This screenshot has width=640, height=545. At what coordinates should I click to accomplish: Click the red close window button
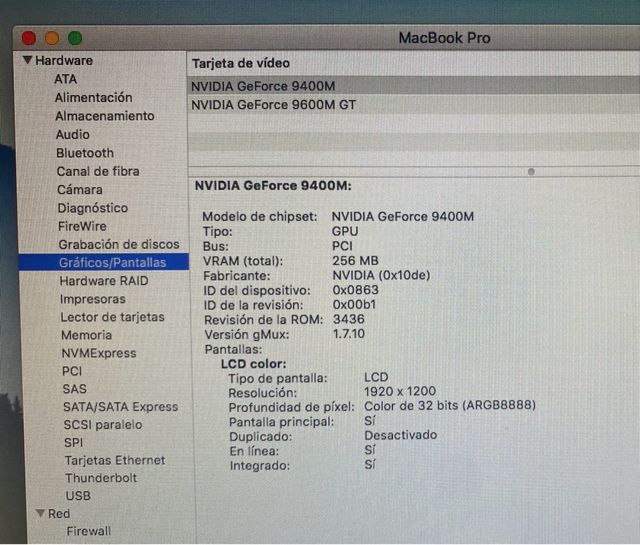point(29,38)
